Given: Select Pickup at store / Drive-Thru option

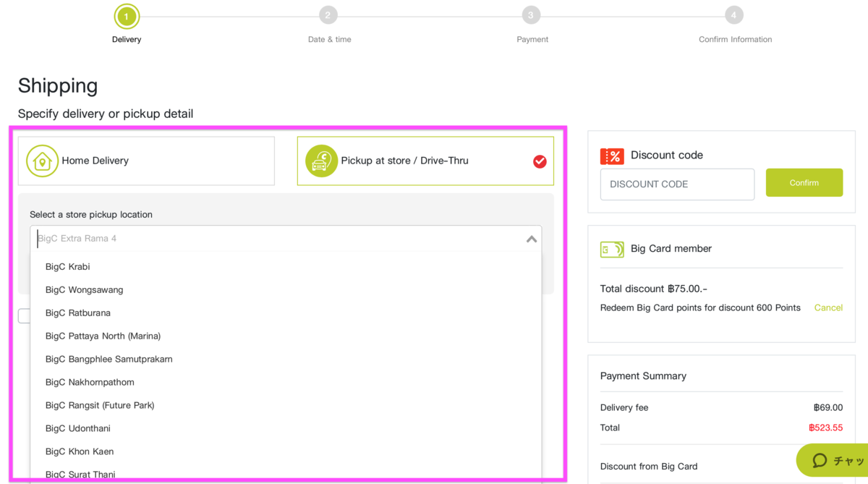Looking at the screenshot, I should [425, 161].
